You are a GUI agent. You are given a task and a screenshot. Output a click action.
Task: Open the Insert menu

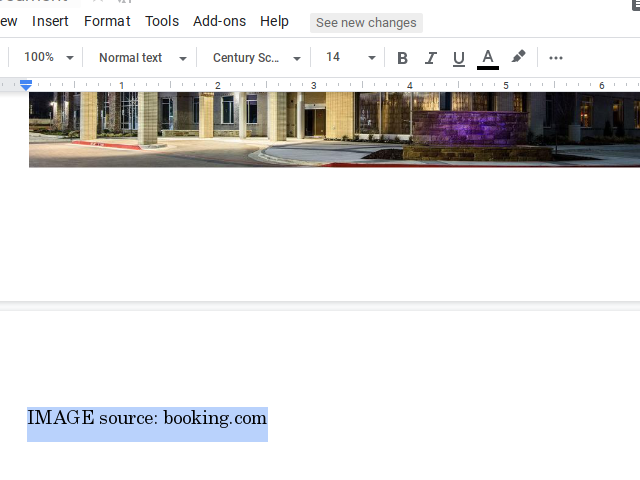tap(50, 21)
